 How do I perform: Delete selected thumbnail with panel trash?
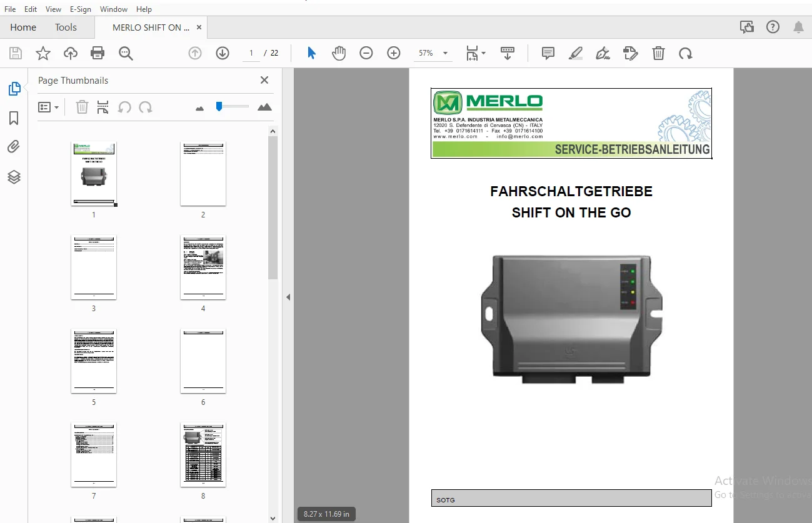[82, 107]
